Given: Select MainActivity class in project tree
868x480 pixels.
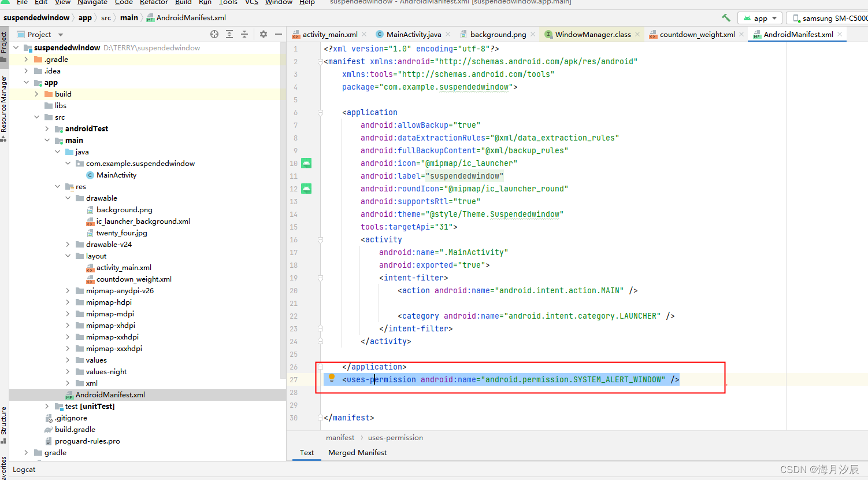Looking at the screenshot, I should coord(116,175).
